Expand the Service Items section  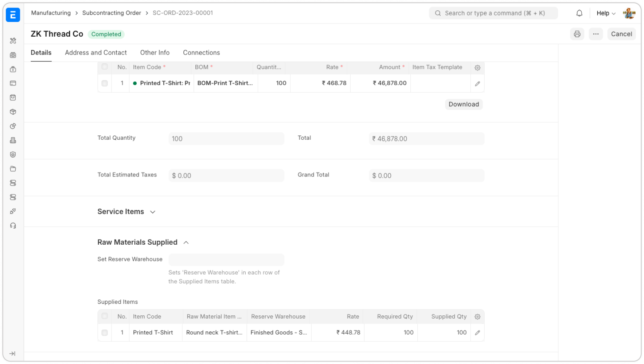coord(126,212)
